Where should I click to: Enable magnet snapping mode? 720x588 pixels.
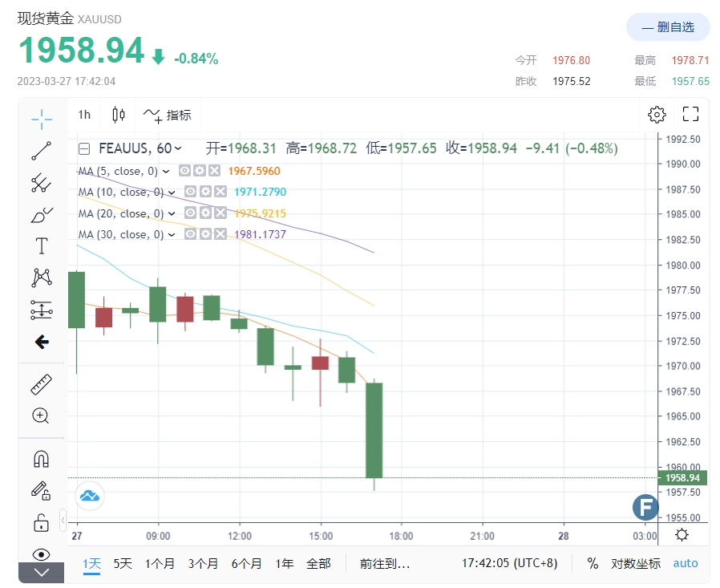tap(41, 457)
